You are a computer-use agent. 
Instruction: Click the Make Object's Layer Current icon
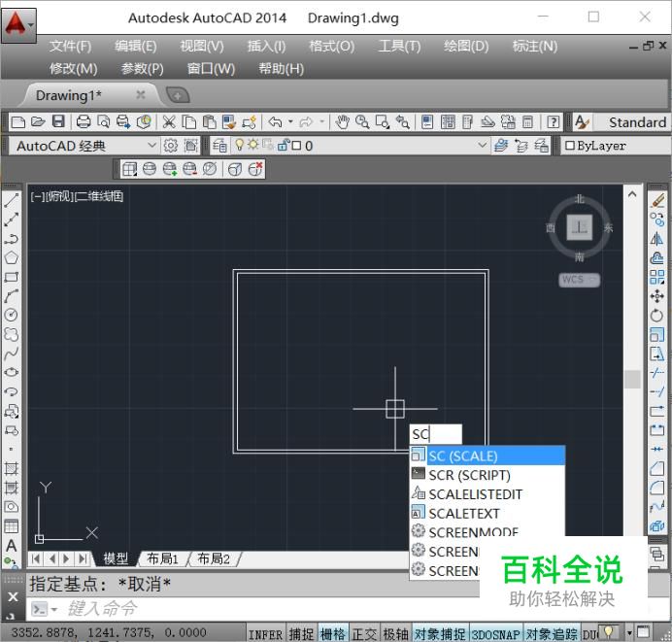coord(501,146)
